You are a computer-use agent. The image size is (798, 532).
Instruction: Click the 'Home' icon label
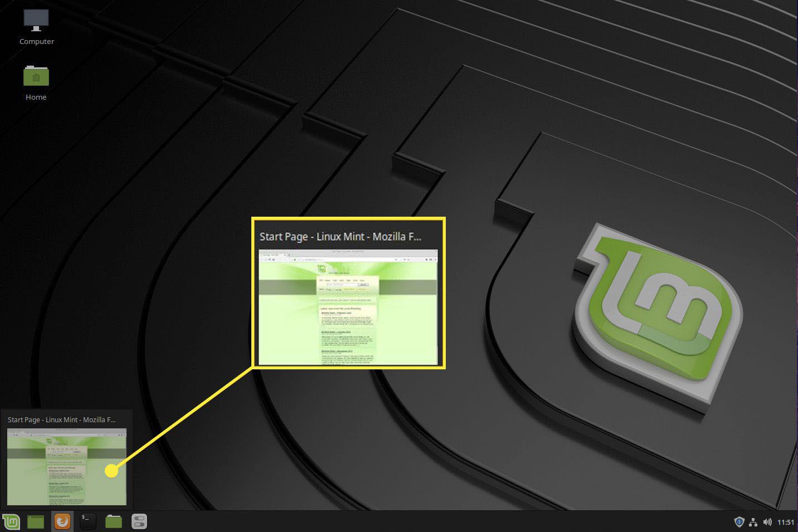click(x=36, y=97)
